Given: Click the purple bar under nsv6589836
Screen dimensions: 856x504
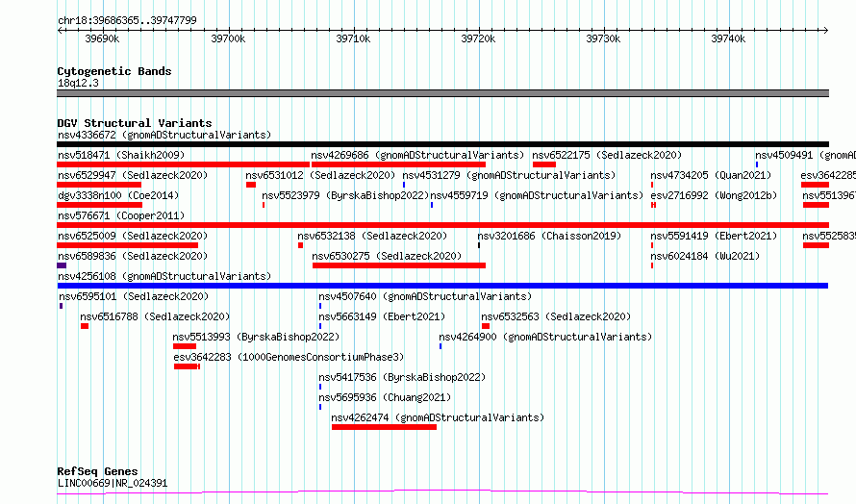Looking at the screenshot, I should click(62, 265).
